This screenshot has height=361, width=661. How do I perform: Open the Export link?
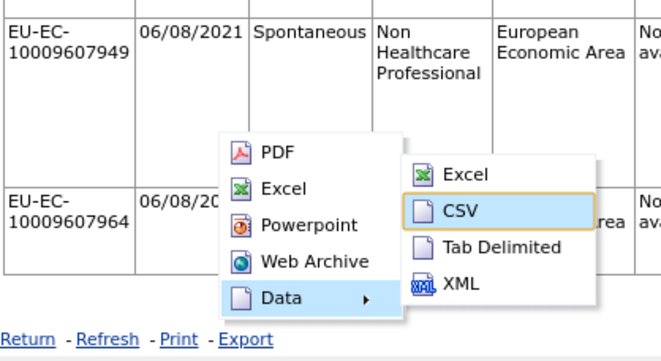[246, 339]
